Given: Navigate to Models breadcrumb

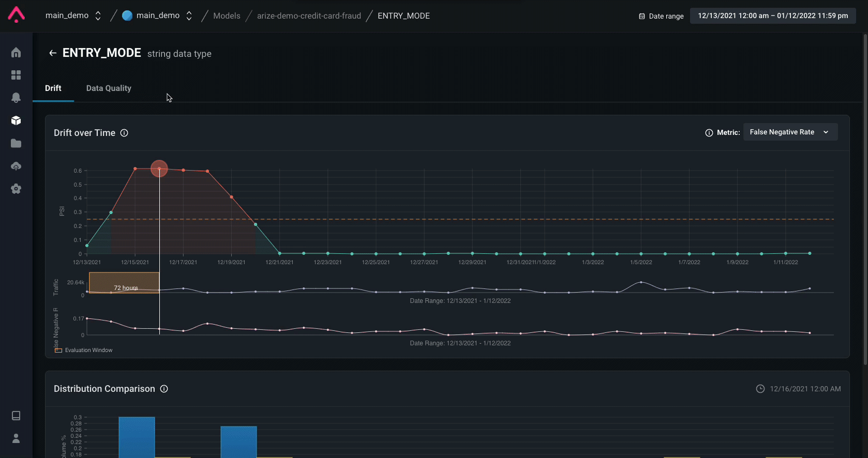Looking at the screenshot, I should pyautogui.click(x=227, y=16).
